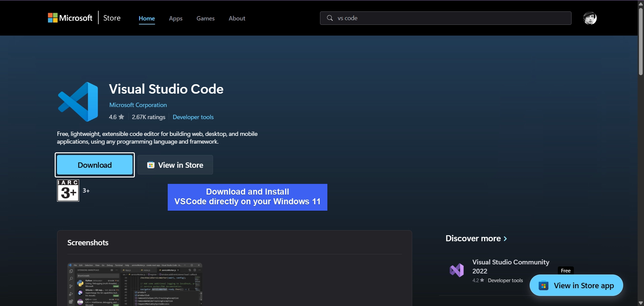Expand Discover more with chevron arrow
This screenshot has height=306, width=644.
(505, 239)
